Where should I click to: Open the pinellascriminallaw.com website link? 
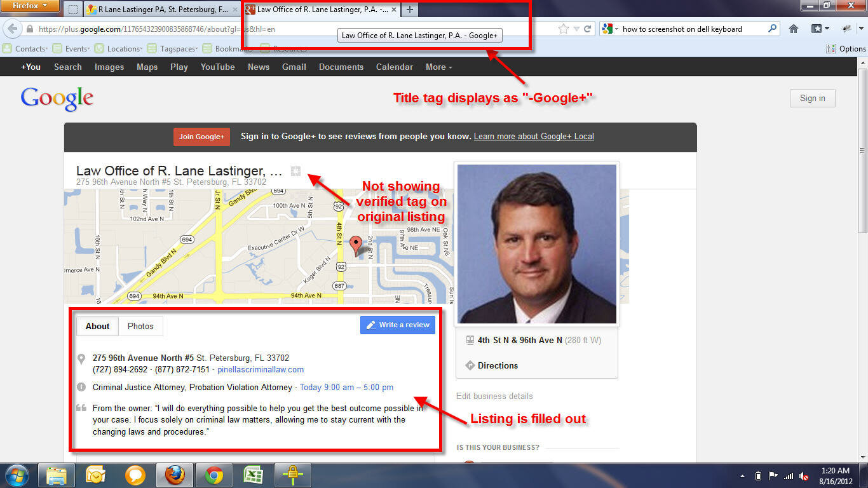click(261, 369)
